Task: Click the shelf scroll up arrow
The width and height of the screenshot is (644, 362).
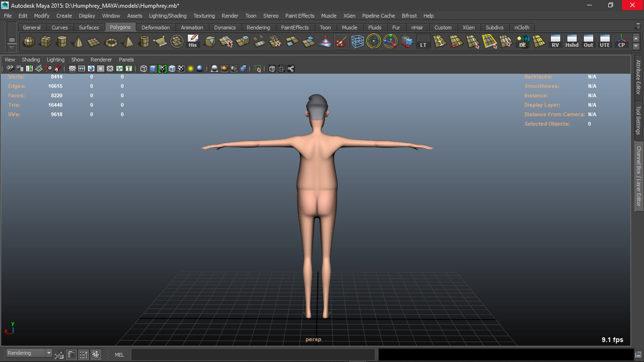Action: tap(636, 38)
